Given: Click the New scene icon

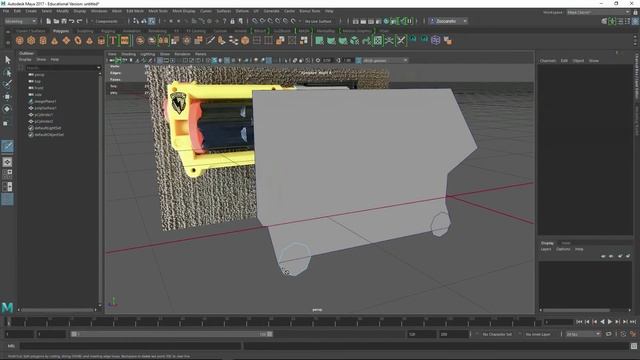Looking at the screenshot, I should pos(48,21).
